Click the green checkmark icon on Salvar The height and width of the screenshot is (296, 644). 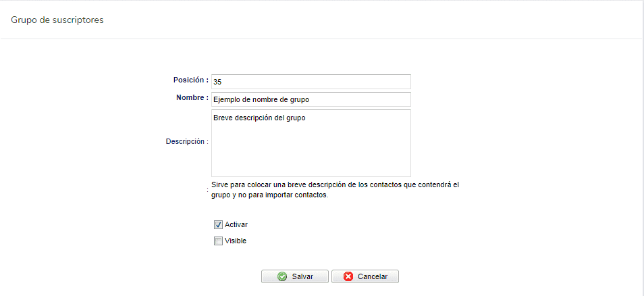[282, 276]
